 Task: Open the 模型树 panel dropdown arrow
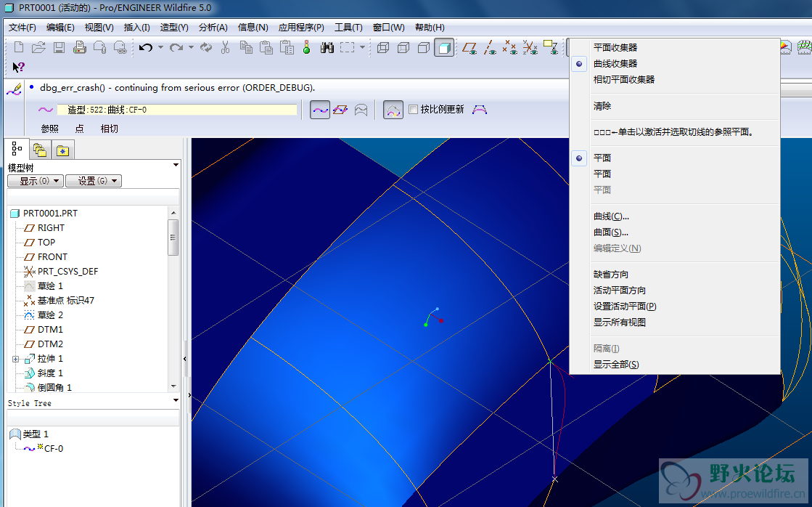(x=176, y=165)
